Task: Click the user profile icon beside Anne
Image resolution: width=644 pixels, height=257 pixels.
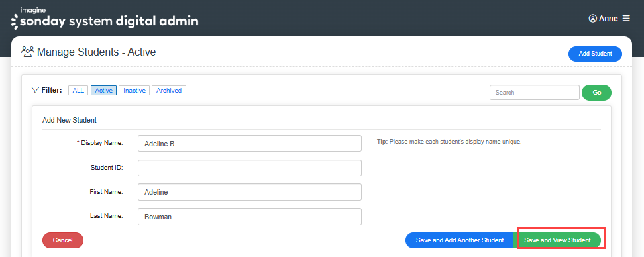Action: [593, 19]
